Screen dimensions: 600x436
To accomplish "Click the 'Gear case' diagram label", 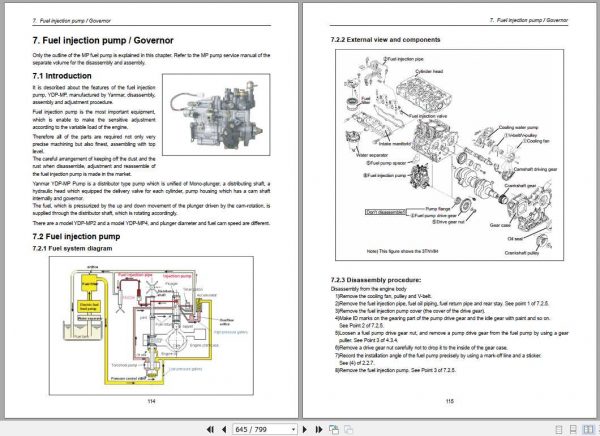I will (x=500, y=225).
